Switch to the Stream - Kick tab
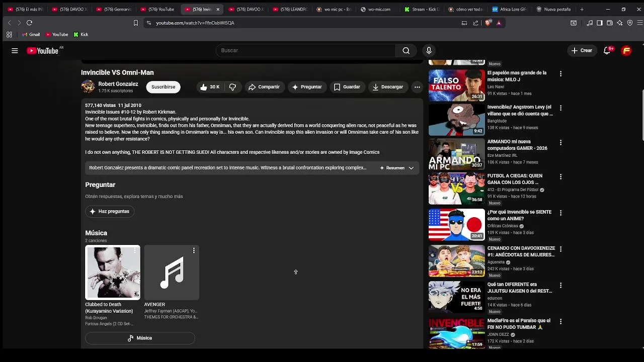Viewport: 644px width, 362px height. (423, 9)
